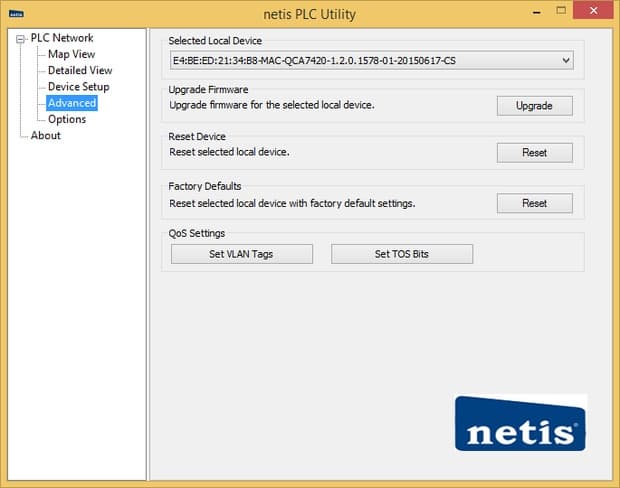Viewport: 620px width, 488px height.
Task: Collapse the PLC Network tree node
Action: point(20,39)
